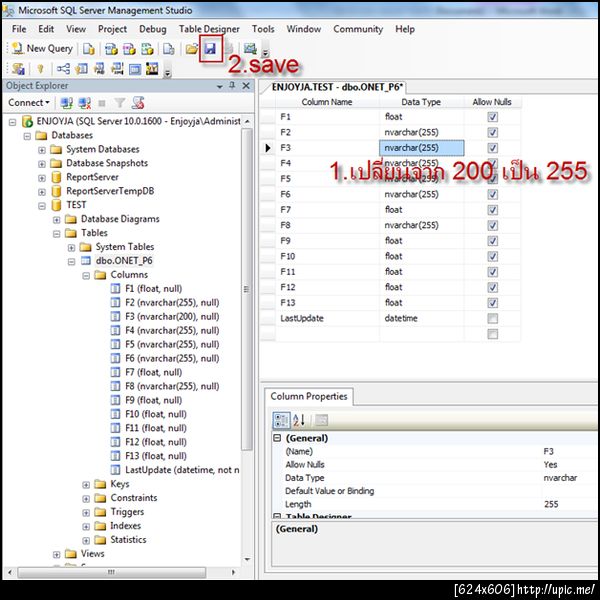
Task: Collapse the TEST database node
Action: point(42,206)
